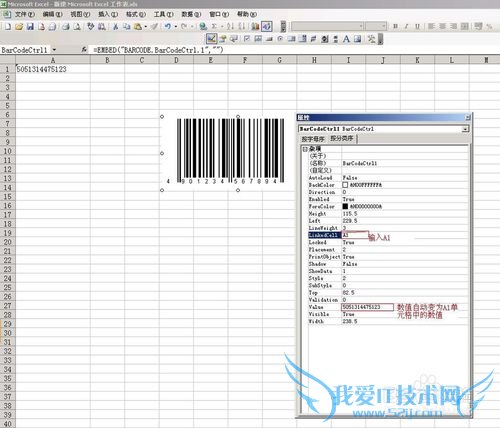
Task: Select the Combo Box control tool
Action: tap(302, 39)
